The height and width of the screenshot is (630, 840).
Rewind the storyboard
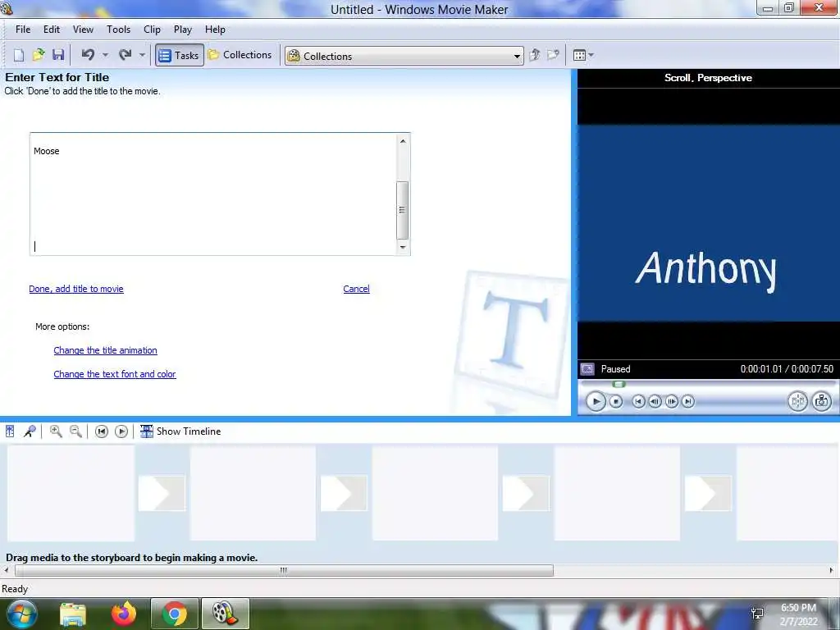(x=101, y=431)
